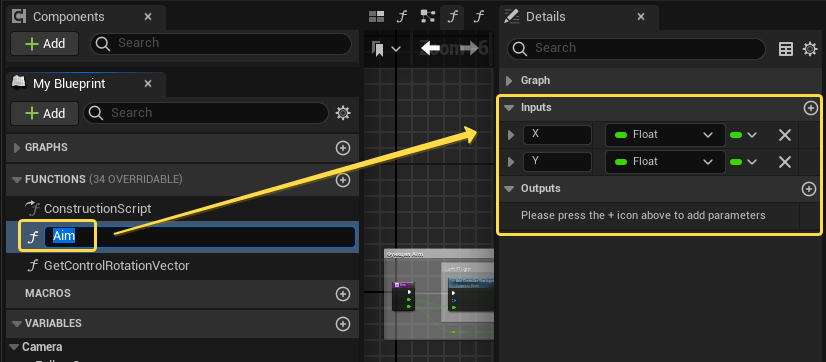Click the Add button in My Blueprint panel
This screenshot has width=826, height=362.
[x=45, y=113]
